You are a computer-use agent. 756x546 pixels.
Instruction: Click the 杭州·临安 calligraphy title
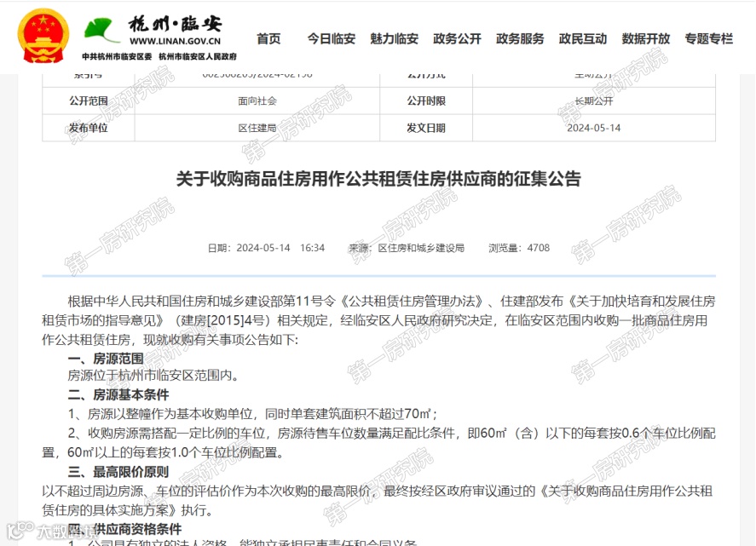pos(175,23)
